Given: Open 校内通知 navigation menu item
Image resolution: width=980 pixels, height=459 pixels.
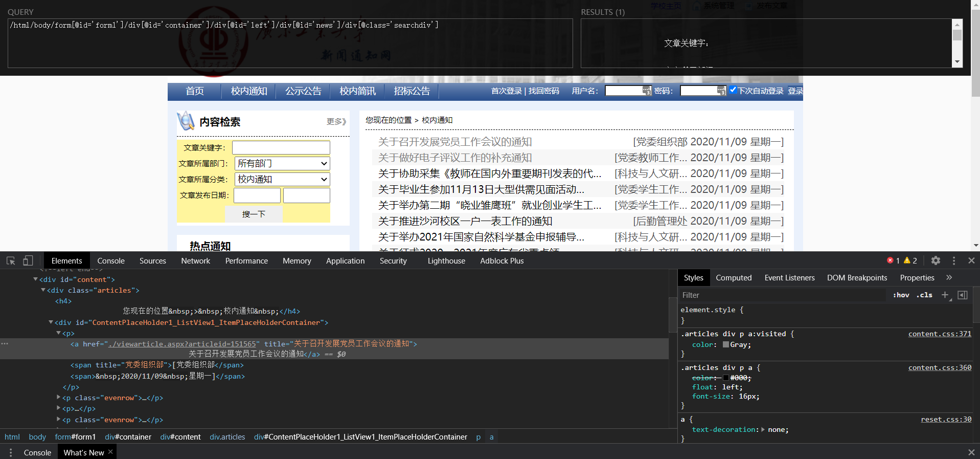Looking at the screenshot, I should point(249,91).
